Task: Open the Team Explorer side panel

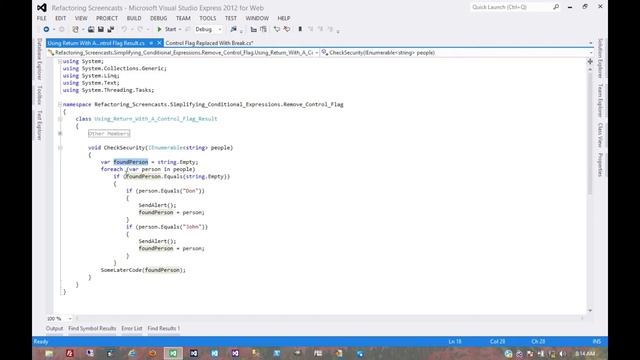Action: tap(600, 101)
